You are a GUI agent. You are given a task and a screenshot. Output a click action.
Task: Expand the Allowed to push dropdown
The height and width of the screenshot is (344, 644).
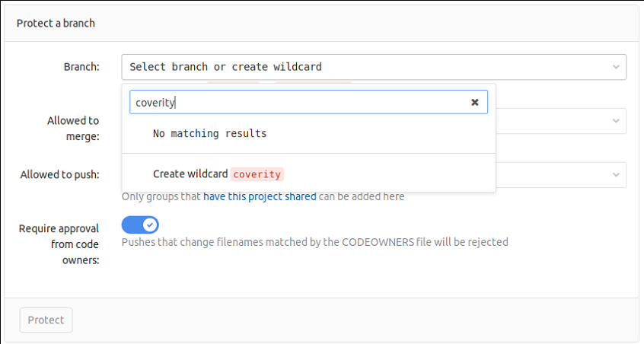[x=560, y=174]
